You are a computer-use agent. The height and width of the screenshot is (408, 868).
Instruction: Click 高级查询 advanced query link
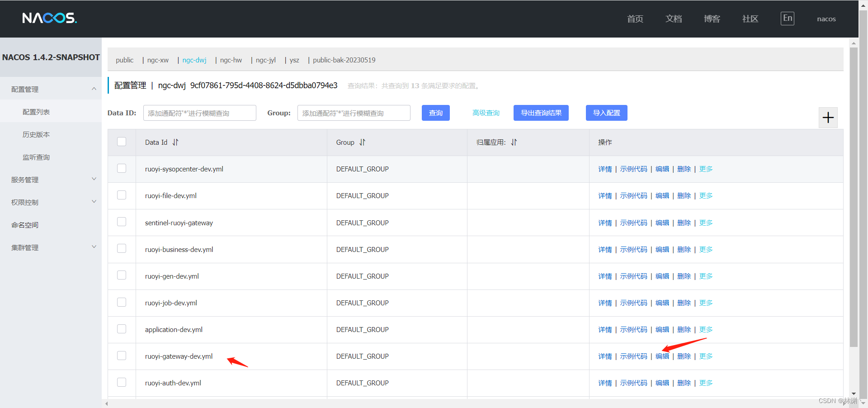tap(486, 113)
